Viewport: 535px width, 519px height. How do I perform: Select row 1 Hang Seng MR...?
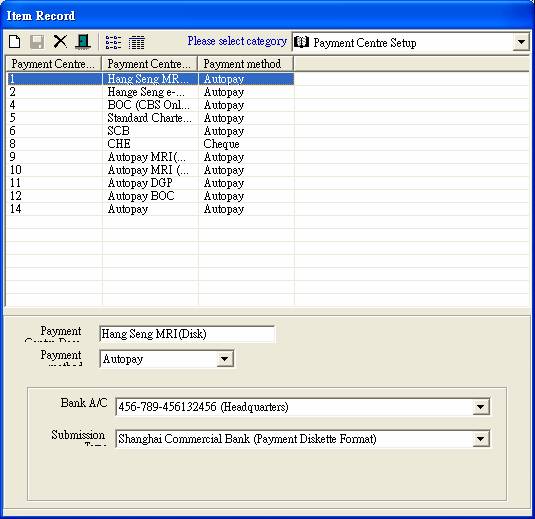pos(150,79)
